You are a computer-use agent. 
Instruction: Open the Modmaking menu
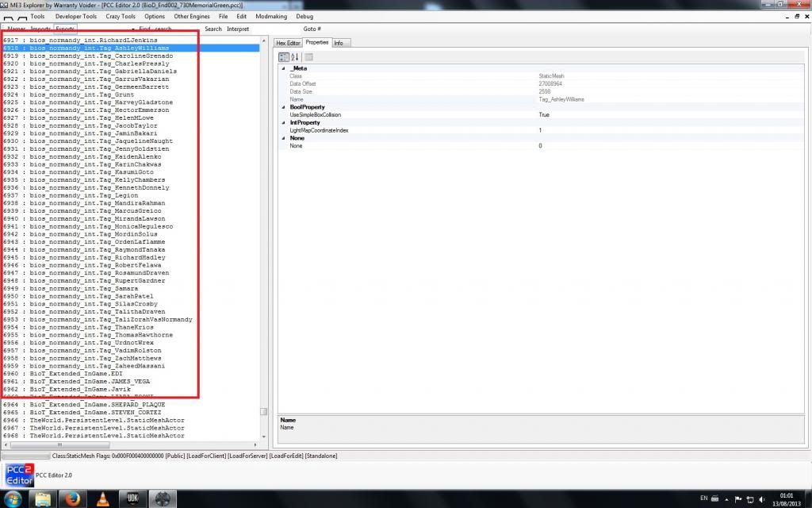(x=270, y=16)
